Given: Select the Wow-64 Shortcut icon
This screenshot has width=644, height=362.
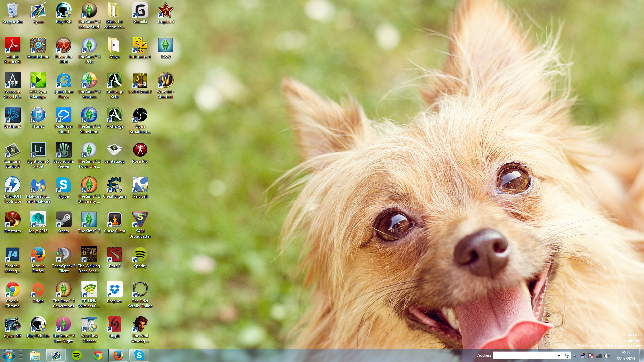Looking at the screenshot, I should pyautogui.click(x=166, y=86).
